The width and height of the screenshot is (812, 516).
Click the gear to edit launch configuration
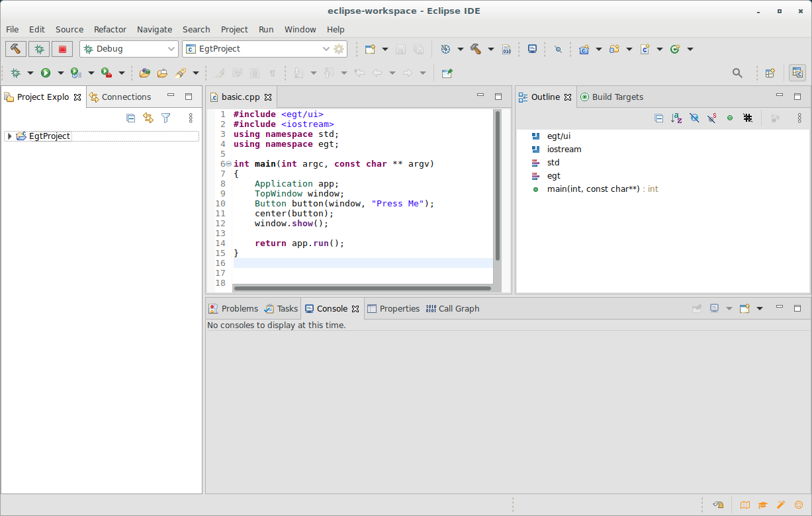pos(339,49)
